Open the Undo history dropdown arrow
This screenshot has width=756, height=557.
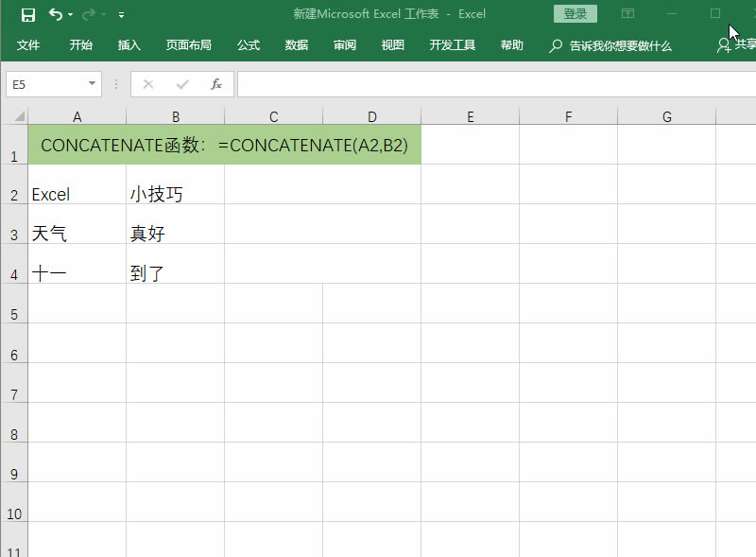[x=70, y=15]
